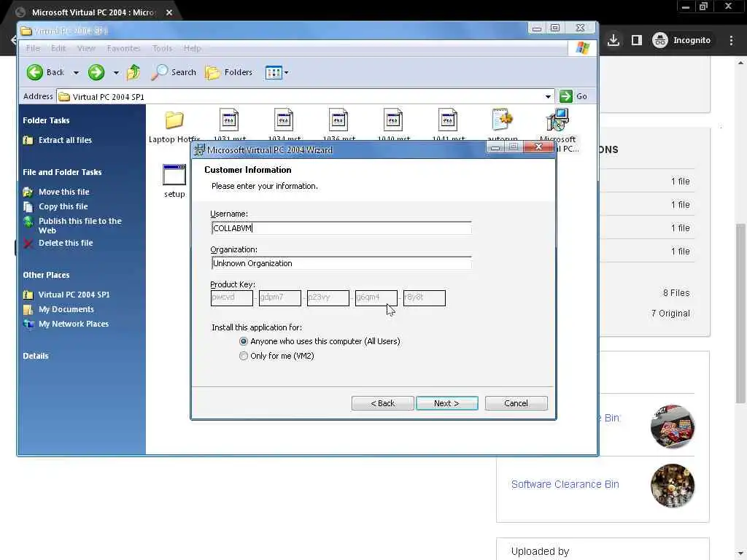Image resolution: width=747 pixels, height=560 pixels.
Task: Open My Documents in Other Places
Action: 66,309
